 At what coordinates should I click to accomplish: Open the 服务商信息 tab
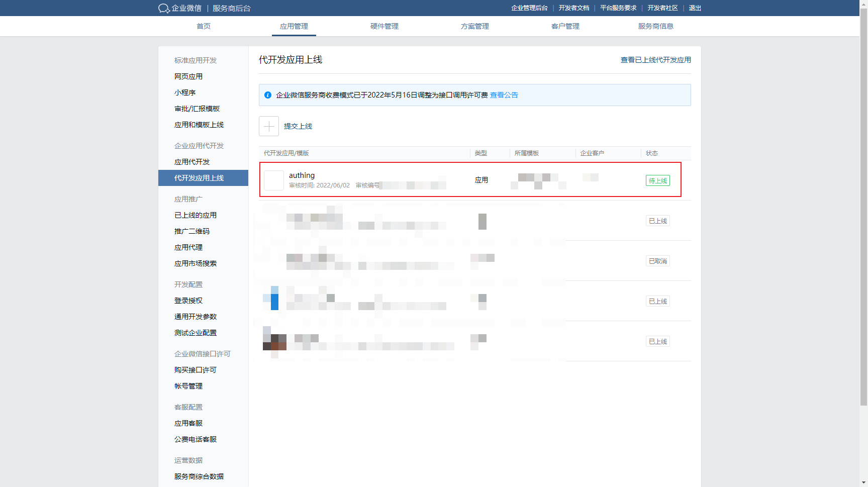pyautogui.click(x=656, y=26)
